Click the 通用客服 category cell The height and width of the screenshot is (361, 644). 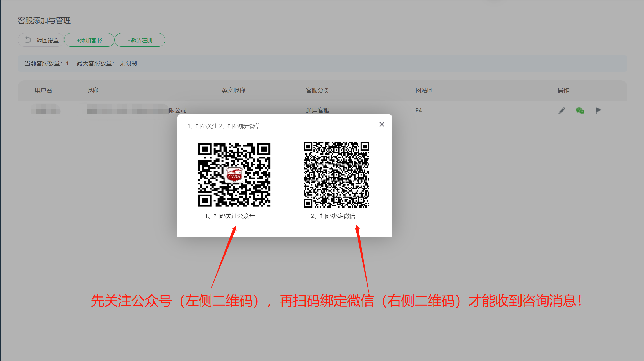318,110
